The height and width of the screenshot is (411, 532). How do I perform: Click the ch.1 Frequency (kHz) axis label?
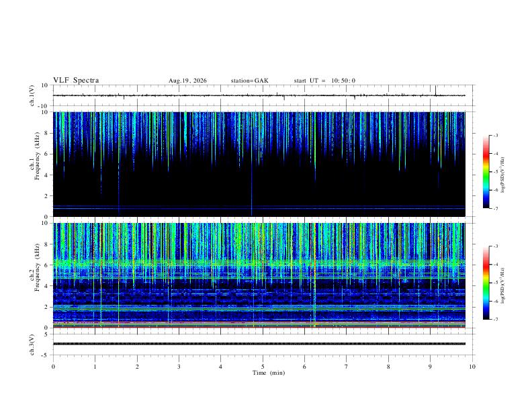[x=34, y=164]
